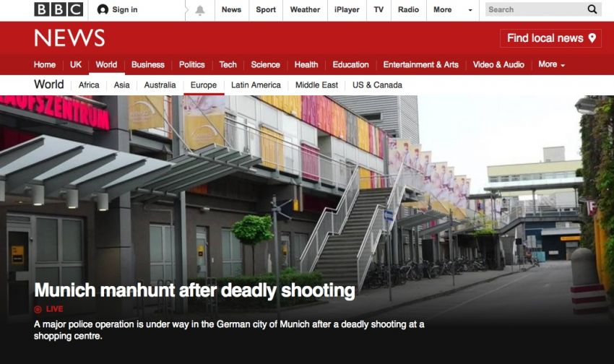Click the Sign in account avatar icon
This screenshot has height=364, width=614.
(x=103, y=9)
